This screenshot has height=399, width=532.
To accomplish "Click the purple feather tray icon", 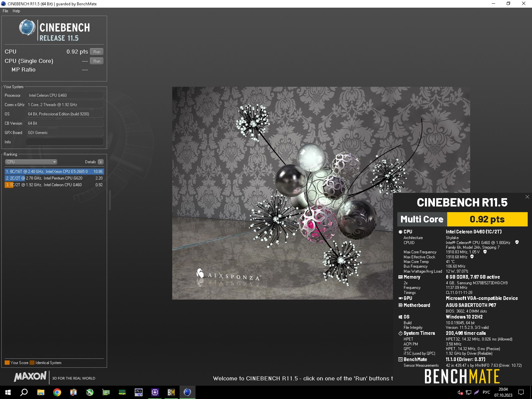I will [x=476, y=392].
